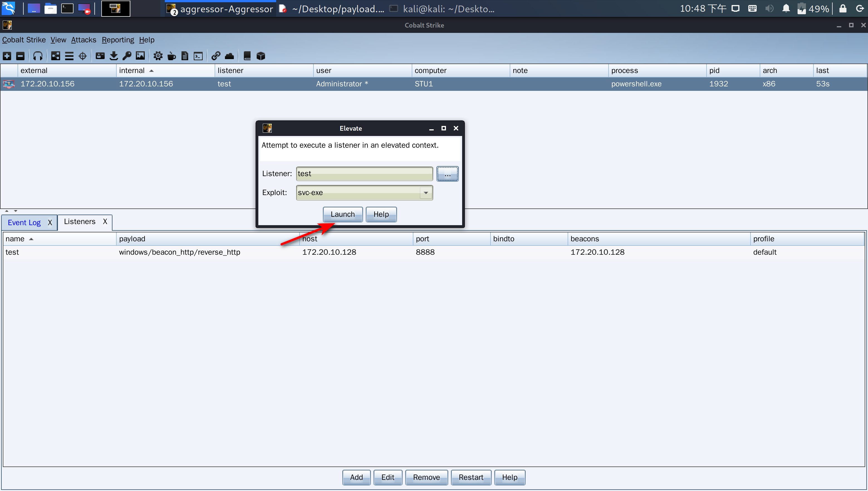The width and height of the screenshot is (868, 491).
Task: Open the Credentials key icon
Action: pyautogui.click(x=127, y=56)
